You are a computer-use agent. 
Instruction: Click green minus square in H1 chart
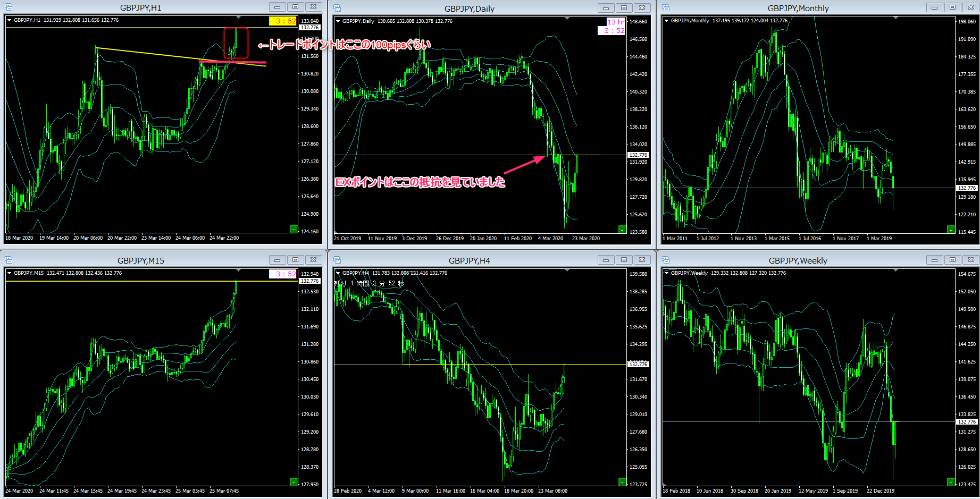click(294, 229)
